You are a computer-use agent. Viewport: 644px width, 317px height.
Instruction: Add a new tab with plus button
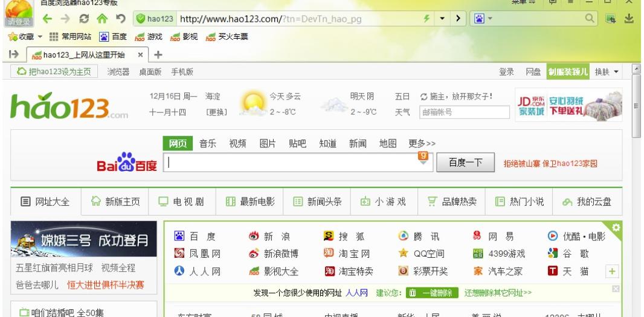[158, 54]
